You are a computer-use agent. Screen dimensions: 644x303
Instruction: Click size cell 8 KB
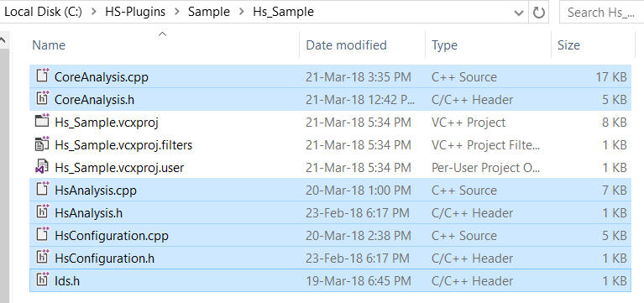615,123
